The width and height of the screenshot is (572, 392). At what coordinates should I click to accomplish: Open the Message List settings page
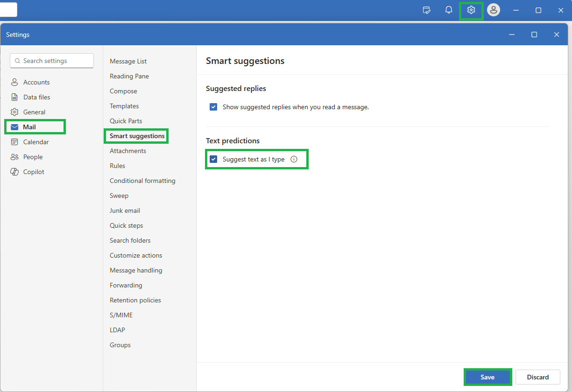(x=128, y=61)
